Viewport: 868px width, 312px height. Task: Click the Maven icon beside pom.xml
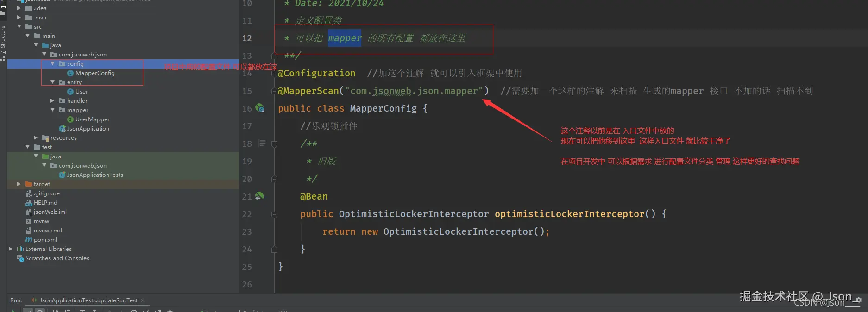tap(29, 240)
